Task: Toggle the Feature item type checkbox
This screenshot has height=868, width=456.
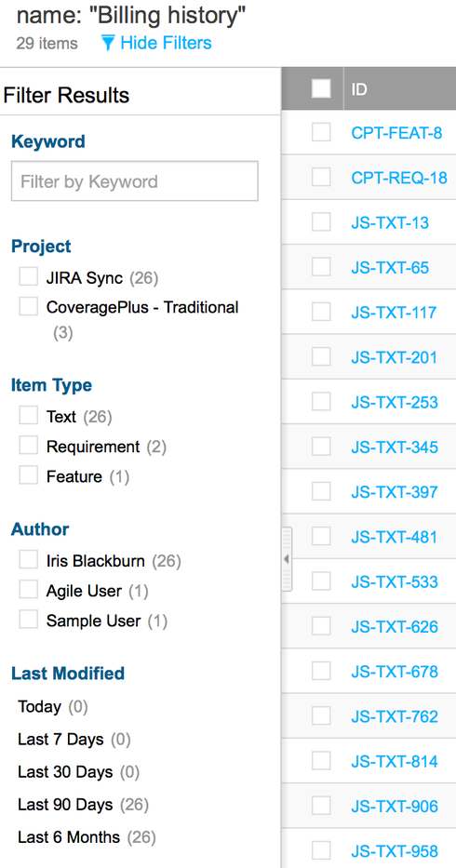Action: click(x=28, y=475)
